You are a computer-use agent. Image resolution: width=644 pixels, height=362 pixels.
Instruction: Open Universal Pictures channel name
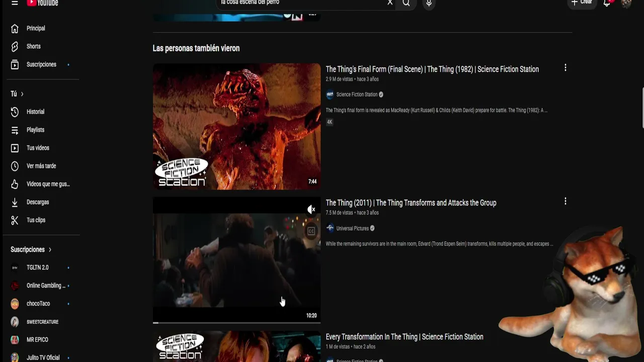(x=352, y=228)
